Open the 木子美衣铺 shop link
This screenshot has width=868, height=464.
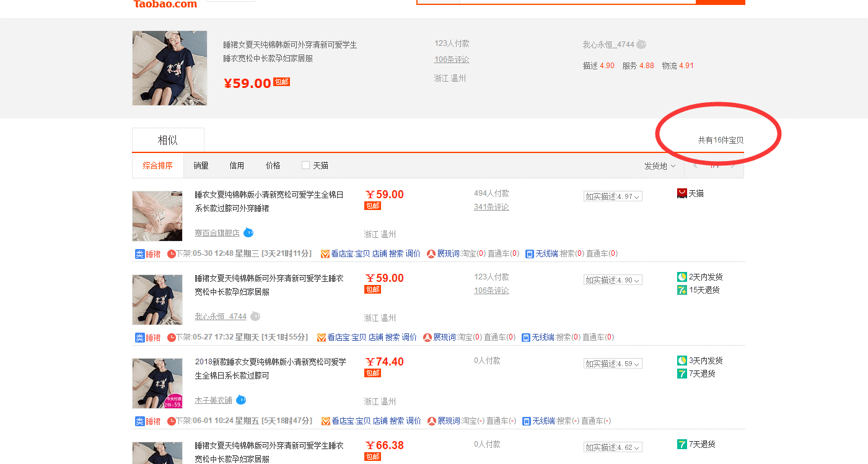213,400
